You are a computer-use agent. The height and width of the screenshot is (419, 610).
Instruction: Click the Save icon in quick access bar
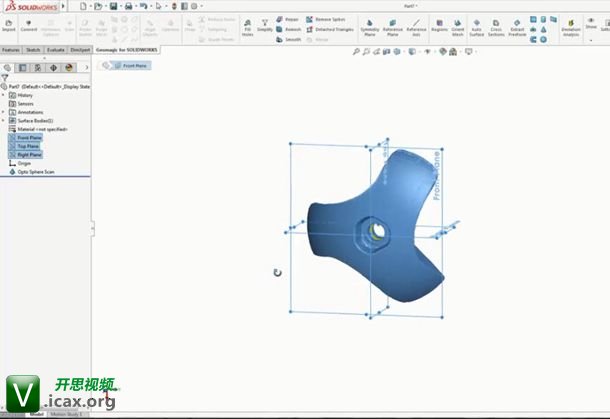(x=113, y=6)
